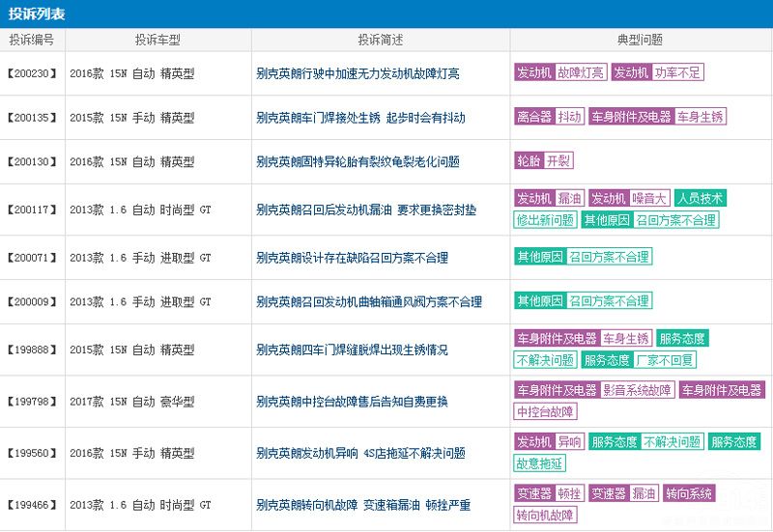Select complaint number 【200130】
Image resolution: width=773 pixels, height=532 pixels.
[32, 161]
